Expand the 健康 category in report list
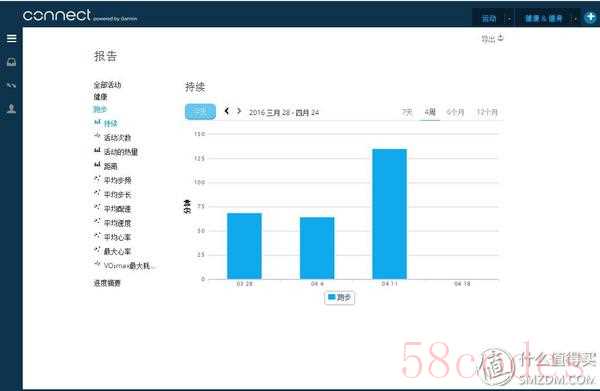 (x=101, y=97)
